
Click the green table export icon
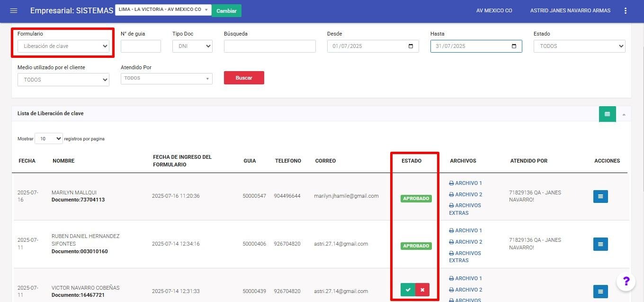click(607, 114)
